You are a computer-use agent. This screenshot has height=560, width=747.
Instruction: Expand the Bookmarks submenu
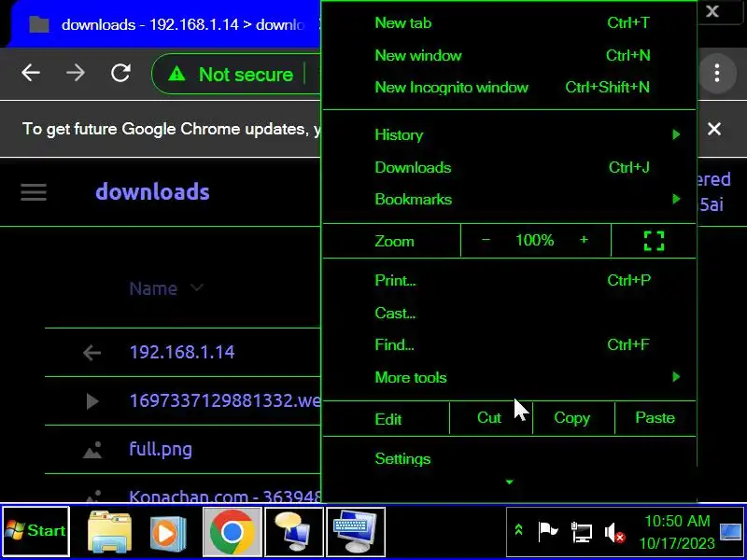pos(509,199)
